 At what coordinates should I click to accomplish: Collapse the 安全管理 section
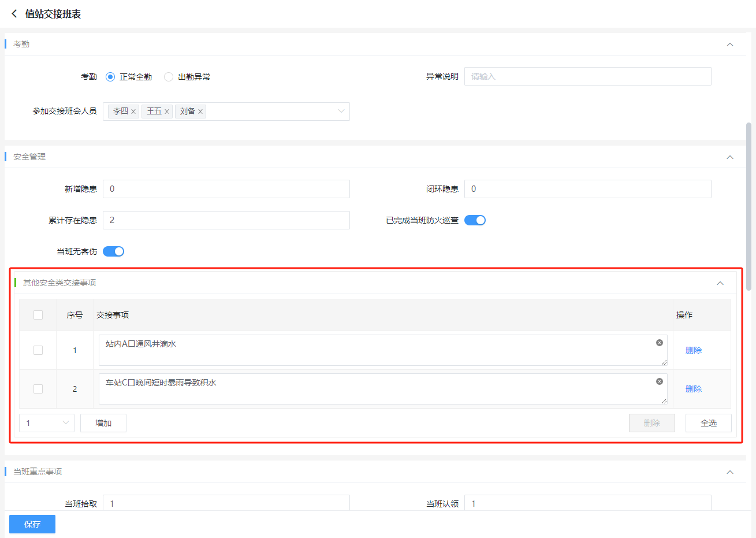729,157
